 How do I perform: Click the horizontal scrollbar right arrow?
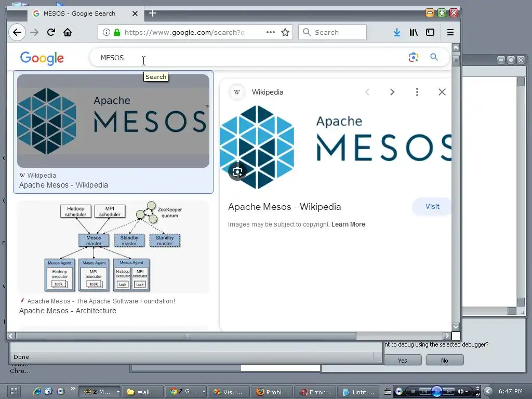pos(447,336)
